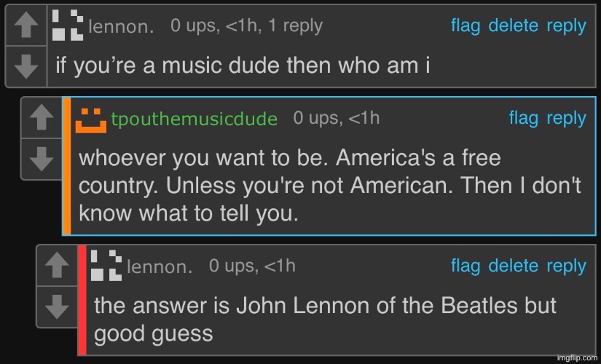Click lennon's avatar on the bottom comment
The height and width of the screenshot is (364, 601).
106,266
